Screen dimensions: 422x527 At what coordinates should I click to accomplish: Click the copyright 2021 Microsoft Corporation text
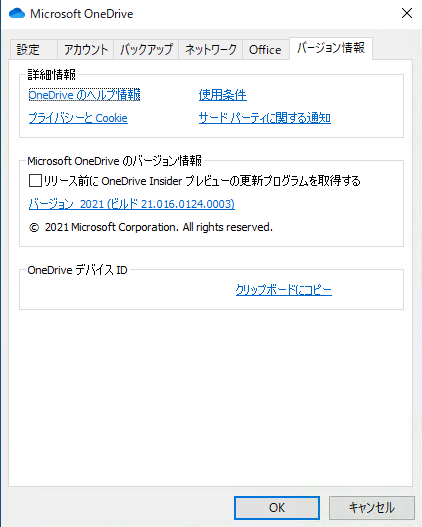(x=151, y=227)
